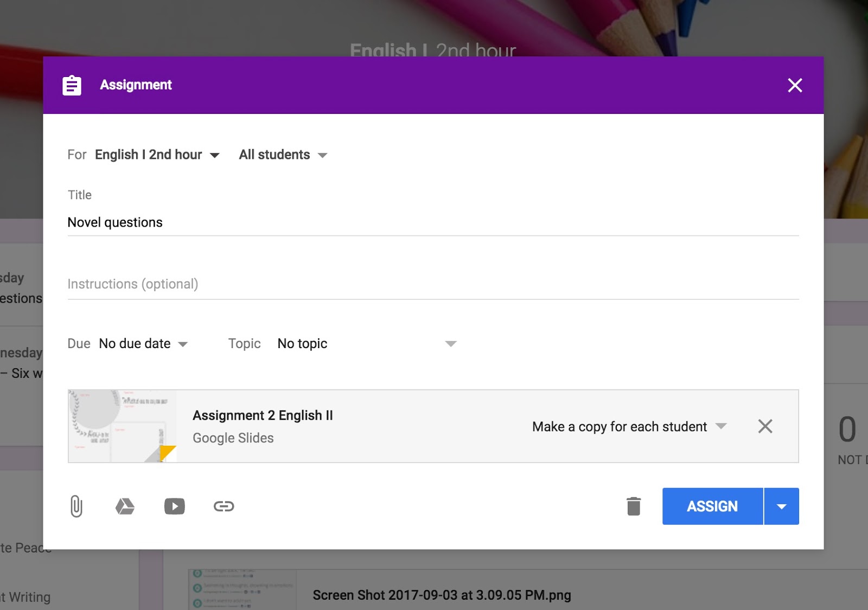The width and height of the screenshot is (868, 610).
Task: Open the arrow next to ASSIGN
Action: coord(781,506)
